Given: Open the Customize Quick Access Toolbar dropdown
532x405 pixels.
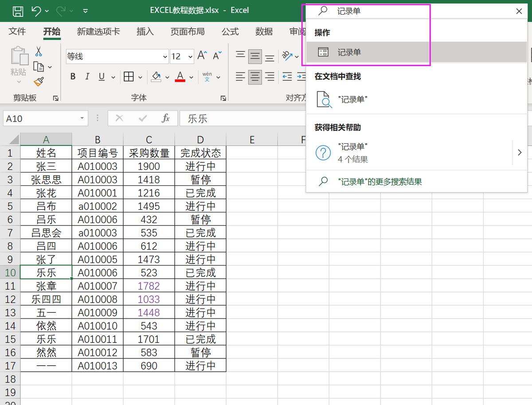Looking at the screenshot, I should [x=86, y=11].
